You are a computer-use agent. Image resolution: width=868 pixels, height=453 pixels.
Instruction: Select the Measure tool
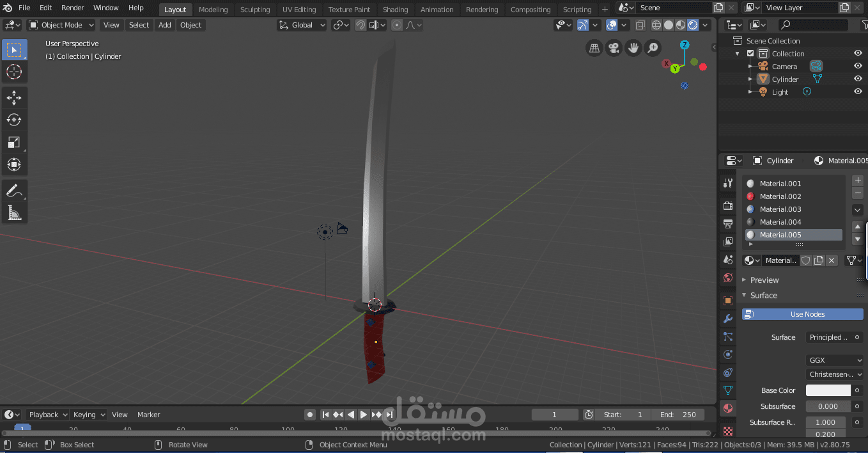(x=14, y=211)
